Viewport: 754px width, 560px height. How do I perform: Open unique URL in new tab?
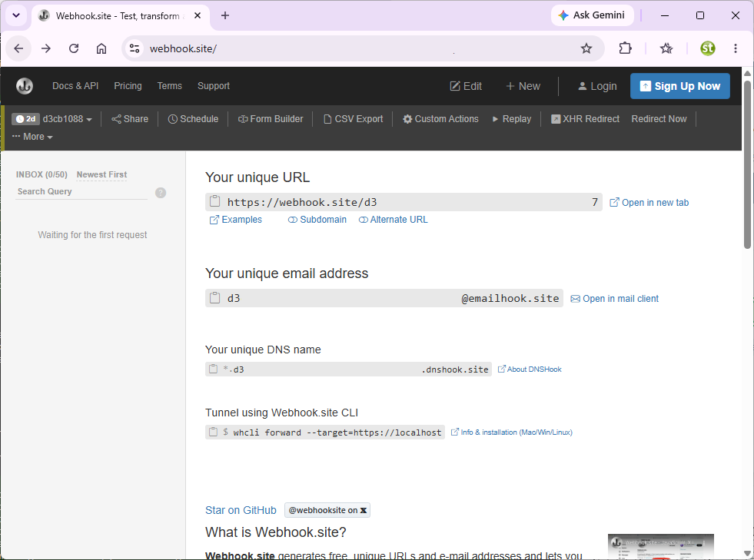(649, 202)
